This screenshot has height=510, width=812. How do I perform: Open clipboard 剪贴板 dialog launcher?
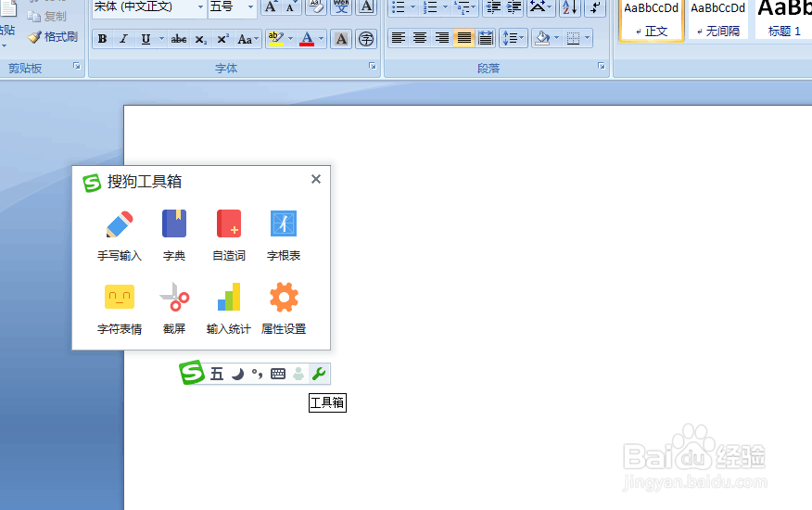click(x=77, y=66)
